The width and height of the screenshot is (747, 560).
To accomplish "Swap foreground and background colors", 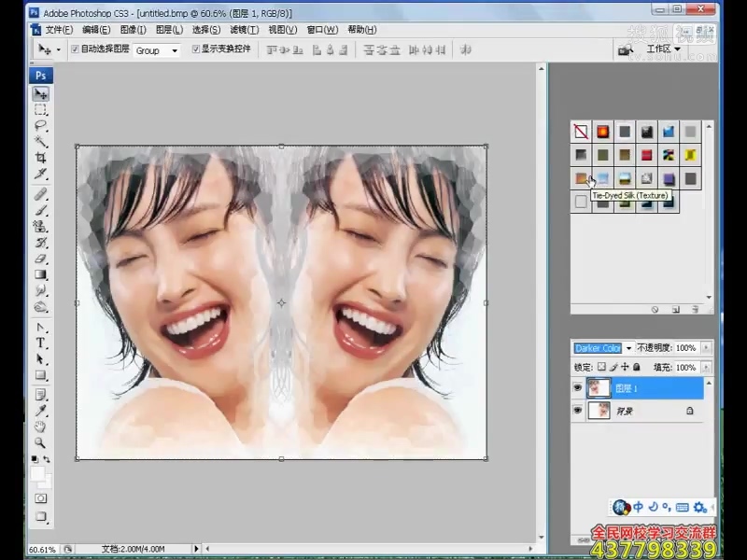I will (x=47, y=459).
